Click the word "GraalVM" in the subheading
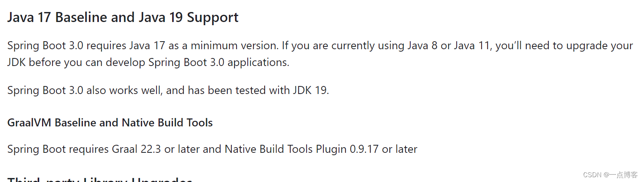Viewport: 644px width, 182px height. click(x=29, y=123)
